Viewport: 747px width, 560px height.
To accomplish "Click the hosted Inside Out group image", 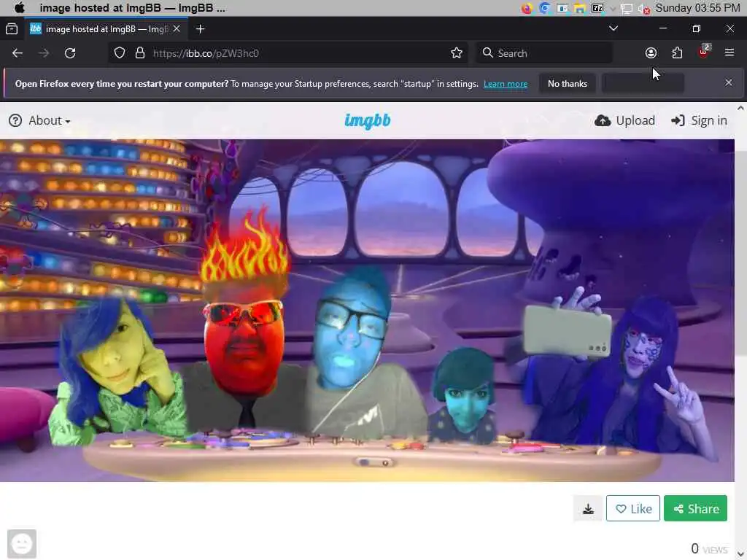I will (x=367, y=311).
